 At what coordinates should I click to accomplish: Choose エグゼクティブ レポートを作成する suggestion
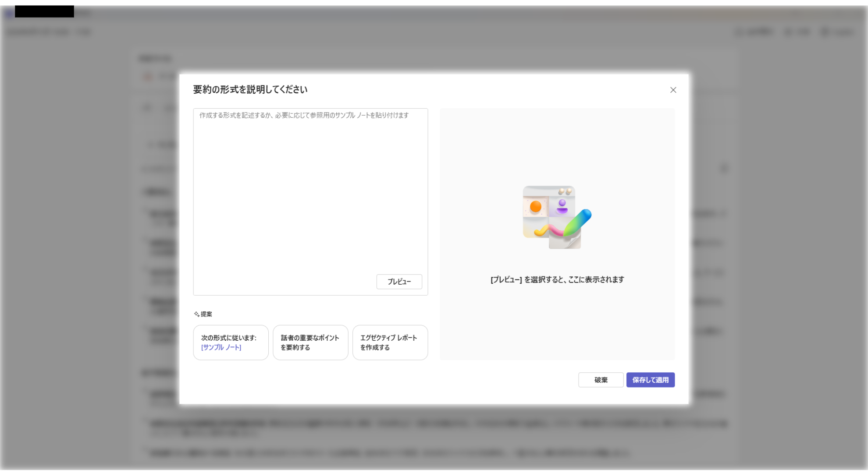[x=390, y=342]
